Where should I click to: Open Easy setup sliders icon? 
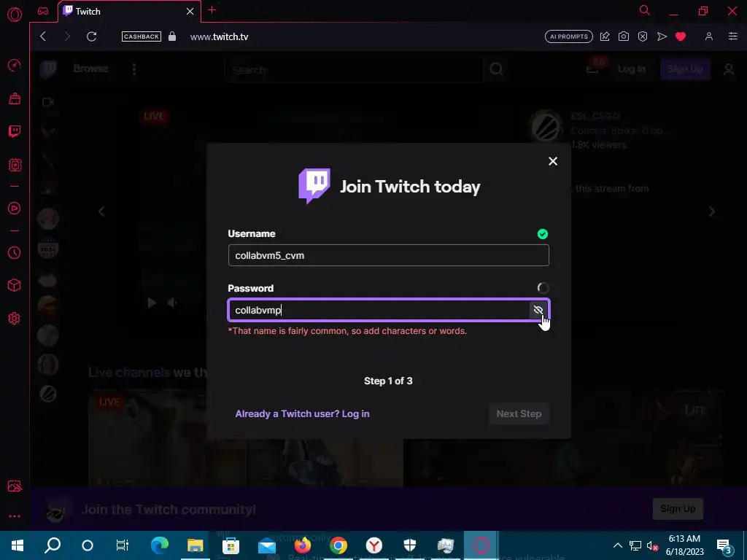(732, 36)
